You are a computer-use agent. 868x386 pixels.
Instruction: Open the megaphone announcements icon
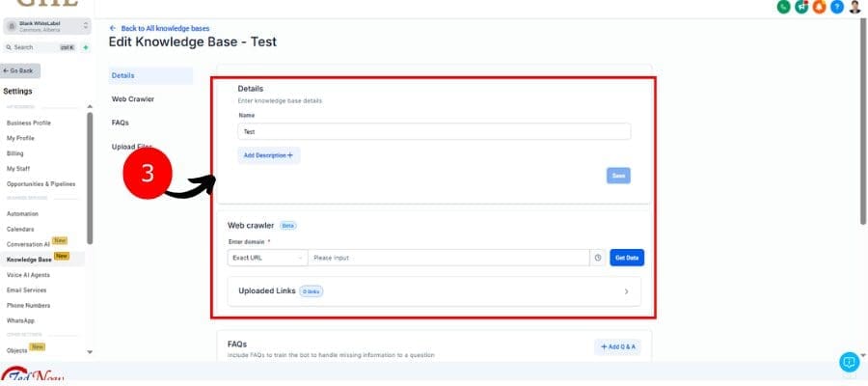point(801,7)
